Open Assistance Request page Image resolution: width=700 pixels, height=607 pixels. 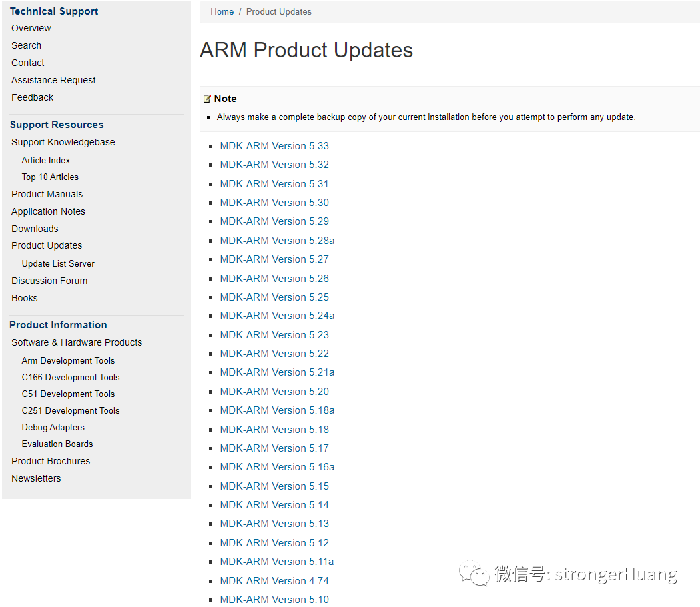53,80
